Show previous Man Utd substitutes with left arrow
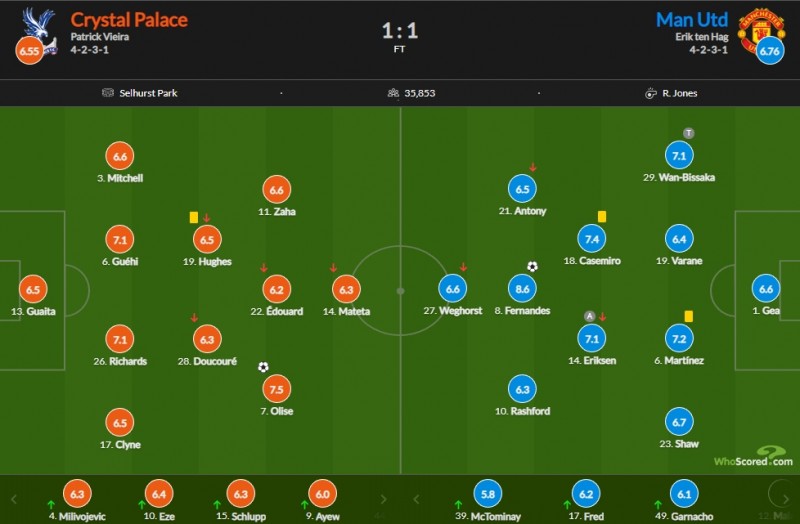The width and height of the screenshot is (800, 524). [416, 500]
